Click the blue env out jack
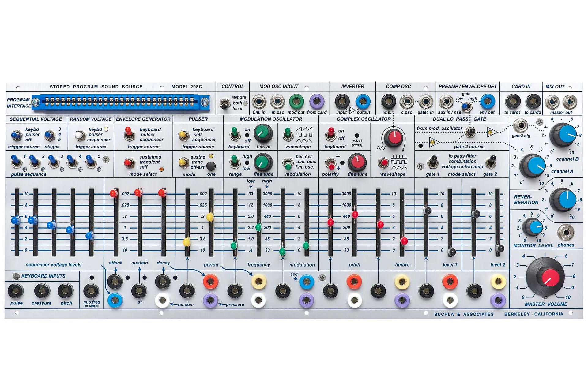Screen dimensions: 588x392 (487, 102)
